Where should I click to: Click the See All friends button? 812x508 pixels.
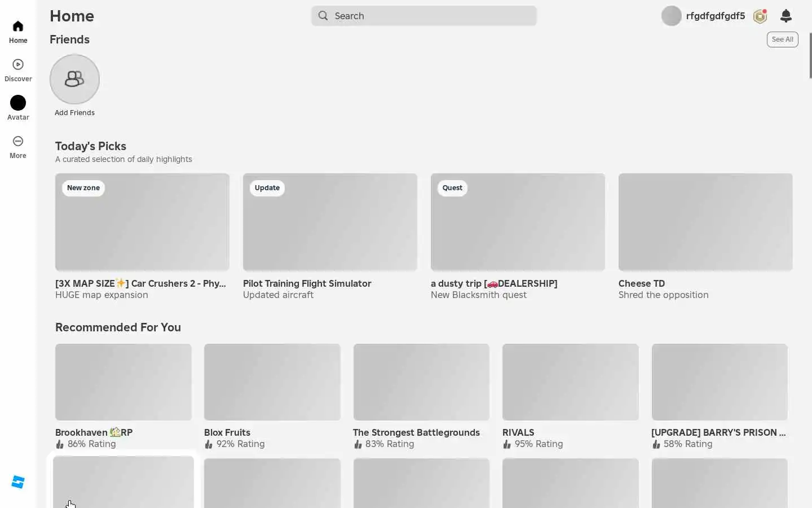782,40
